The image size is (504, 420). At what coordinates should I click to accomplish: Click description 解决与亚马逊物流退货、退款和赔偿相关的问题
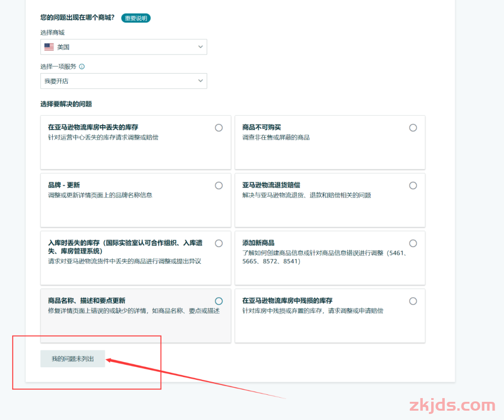coord(307,195)
